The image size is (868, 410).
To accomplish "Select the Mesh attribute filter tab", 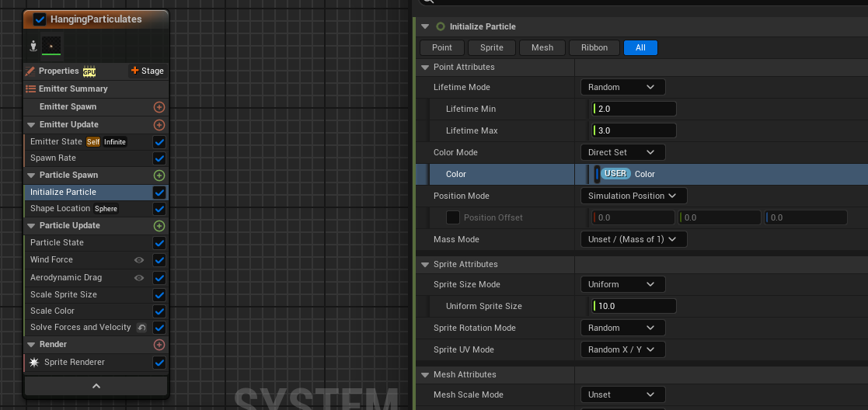I will [542, 47].
